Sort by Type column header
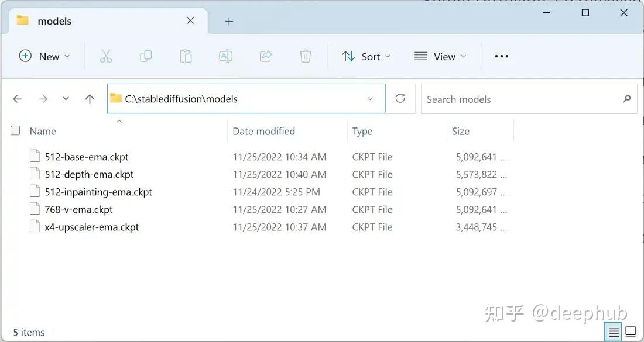Viewport: 644px width, 342px height. (362, 131)
